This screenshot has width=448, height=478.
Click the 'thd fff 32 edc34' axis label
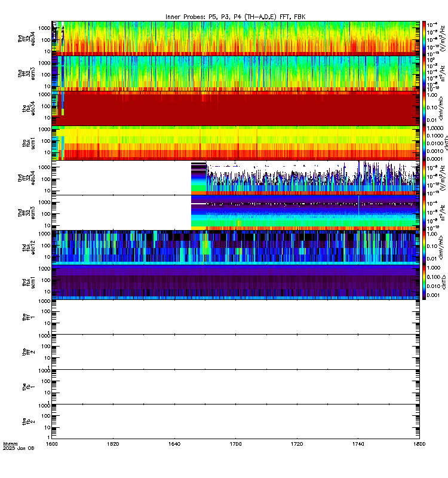pos(26,177)
